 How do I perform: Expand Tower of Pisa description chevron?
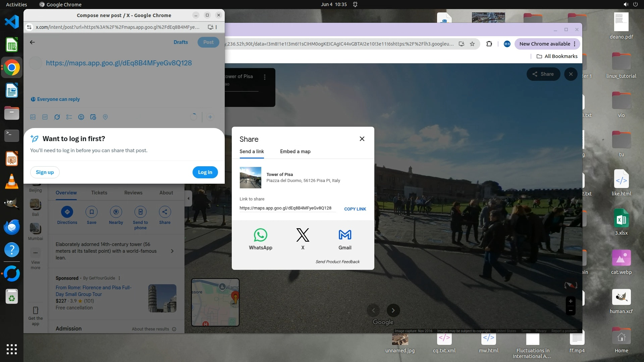click(172, 251)
